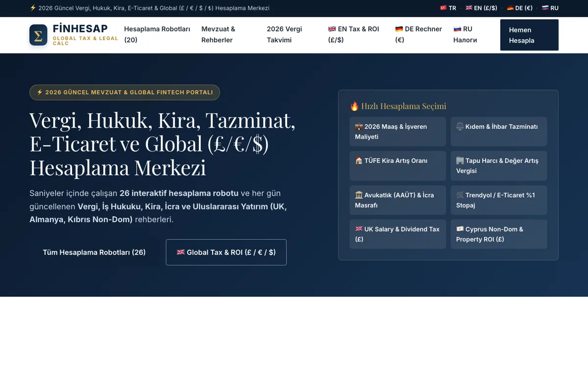Click the FINHESAP sigma logo icon
This screenshot has width=588, height=368.
tap(38, 35)
